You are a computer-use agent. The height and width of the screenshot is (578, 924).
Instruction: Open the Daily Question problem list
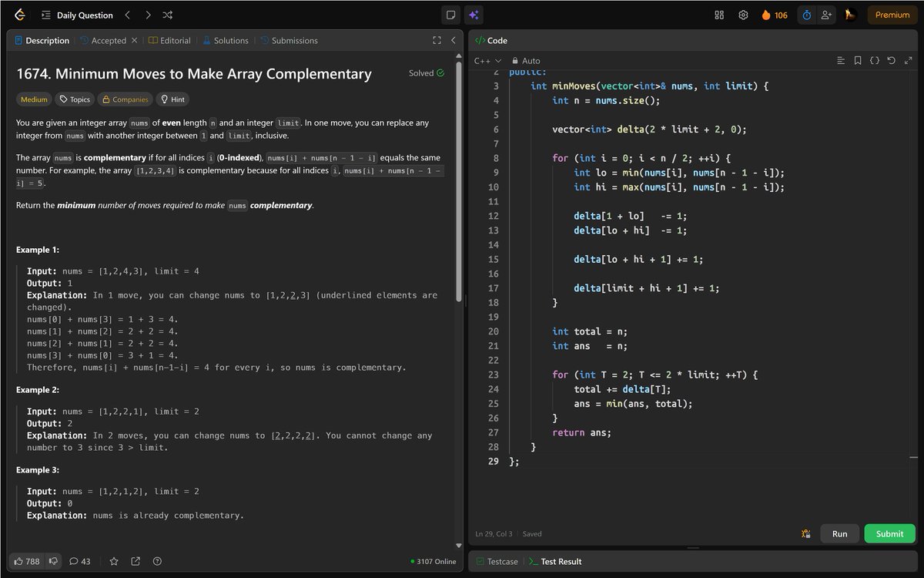77,15
